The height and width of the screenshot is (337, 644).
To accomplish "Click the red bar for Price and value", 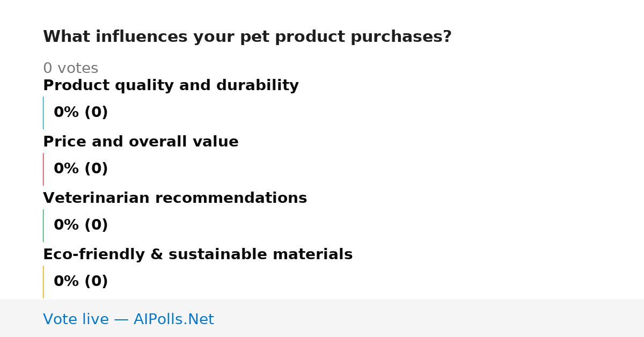I will (43, 169).
